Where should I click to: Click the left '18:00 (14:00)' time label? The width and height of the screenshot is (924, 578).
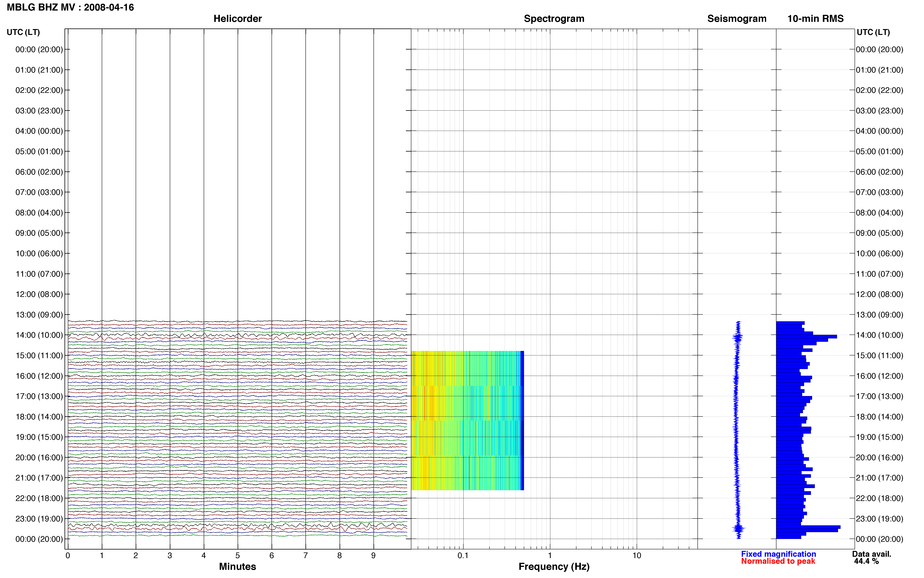[39, 417]
